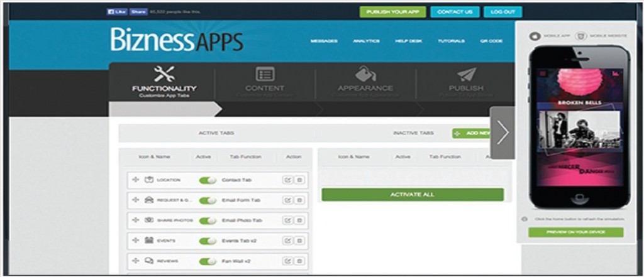The width and height of the screenshot is (644, 277).
Task: Click the Request row envelope icon
Action: click(148, 200)
